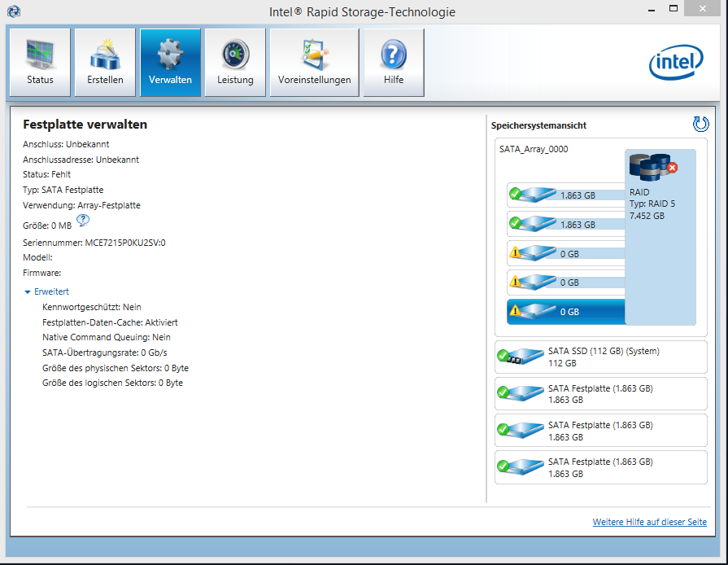This screenshot has width=728, height=565.
Task: Click the Status: Fehlt line
Action: point(47,174)
